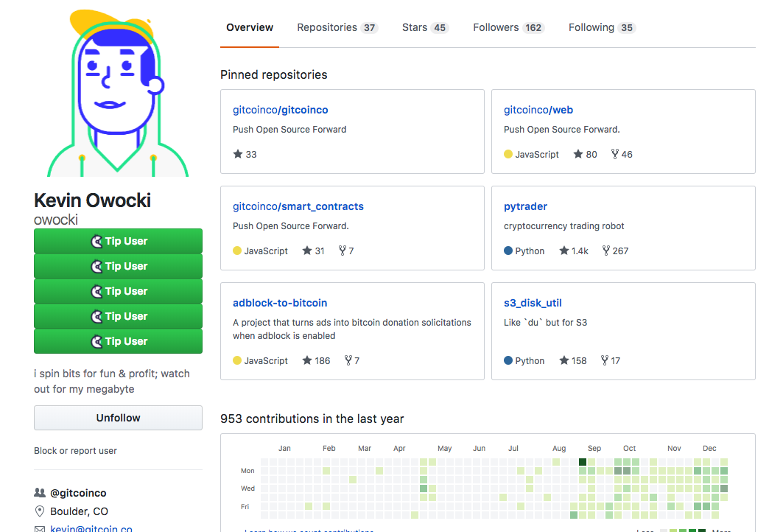Click the Unfollow button

click(118, 418)
